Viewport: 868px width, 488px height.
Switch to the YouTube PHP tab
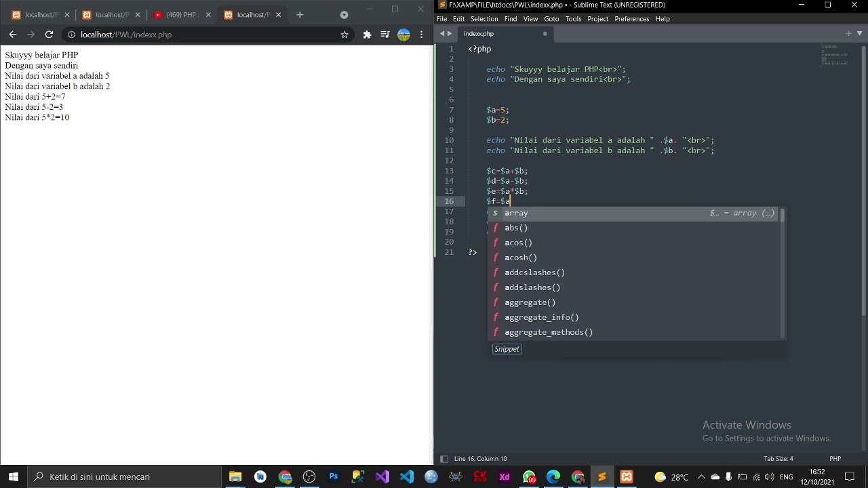coord(180,15)
